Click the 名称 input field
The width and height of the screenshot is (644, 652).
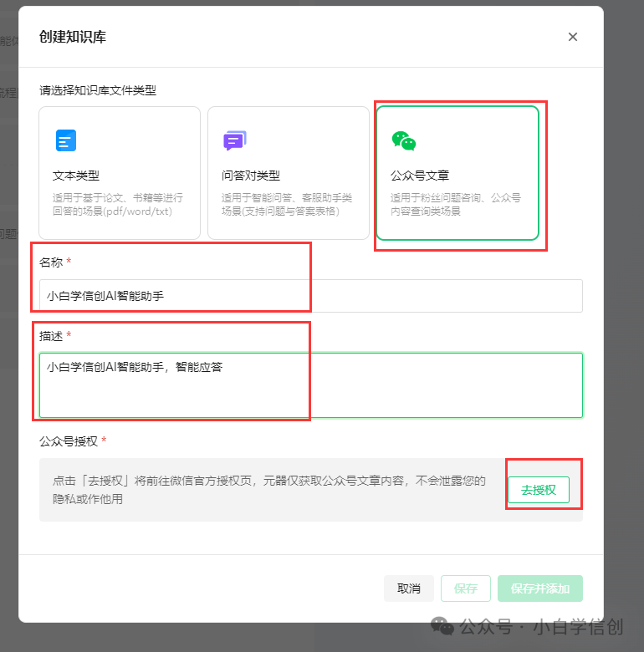tap(311, 296)
